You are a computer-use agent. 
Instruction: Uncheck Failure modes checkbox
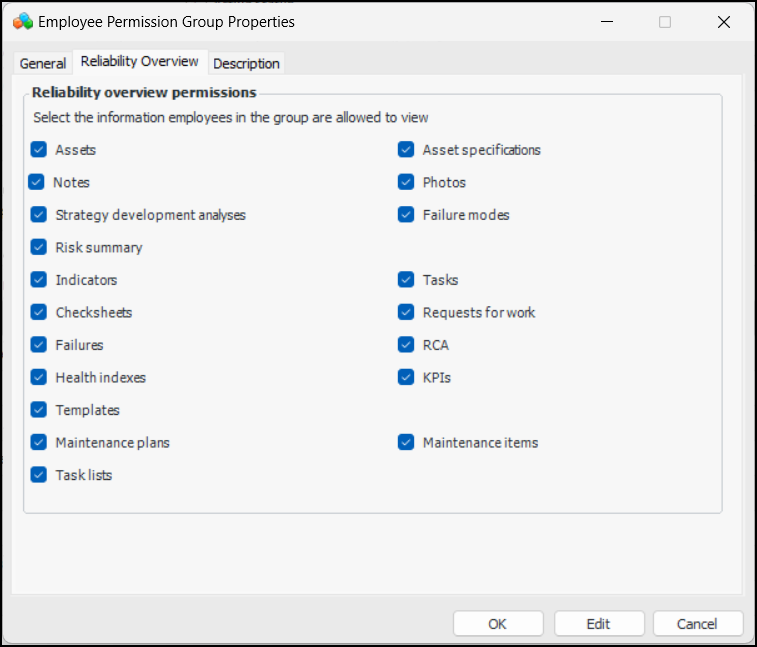click(x=406, y=215)
